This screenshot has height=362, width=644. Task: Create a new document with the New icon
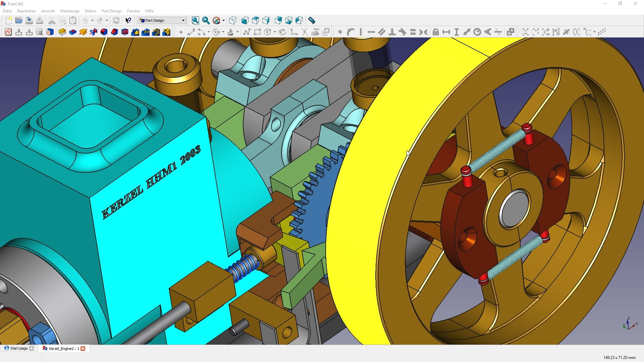pyautogui.click(x=8, y=20)
